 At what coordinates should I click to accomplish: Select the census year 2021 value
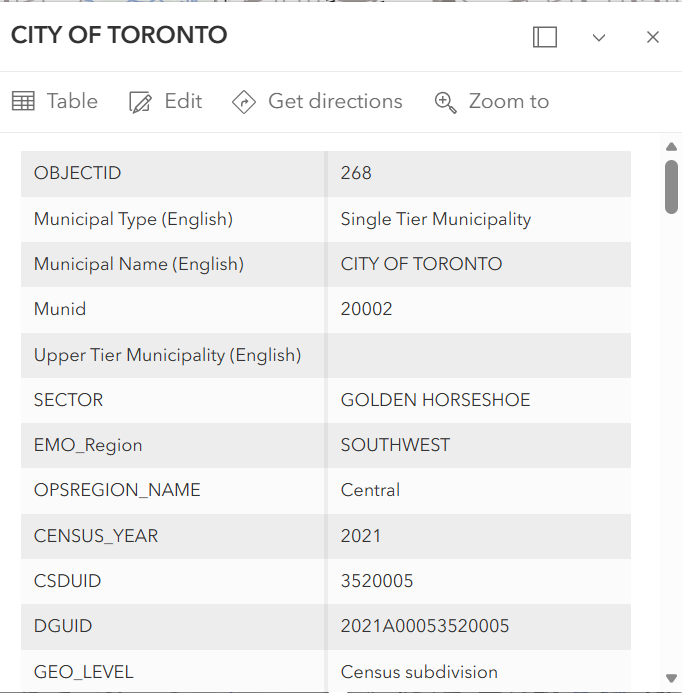pos(361,536)
